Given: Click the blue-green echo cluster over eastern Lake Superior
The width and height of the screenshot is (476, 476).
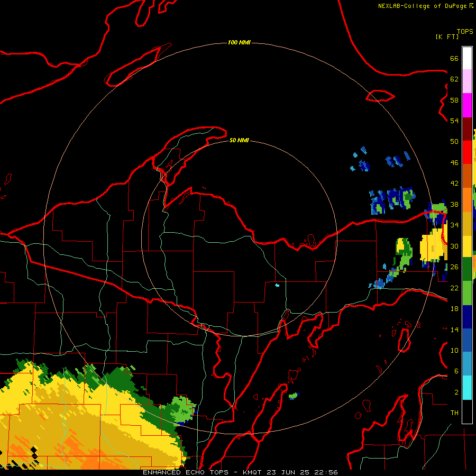Looking at the screenshot, I should pos(392,200).
